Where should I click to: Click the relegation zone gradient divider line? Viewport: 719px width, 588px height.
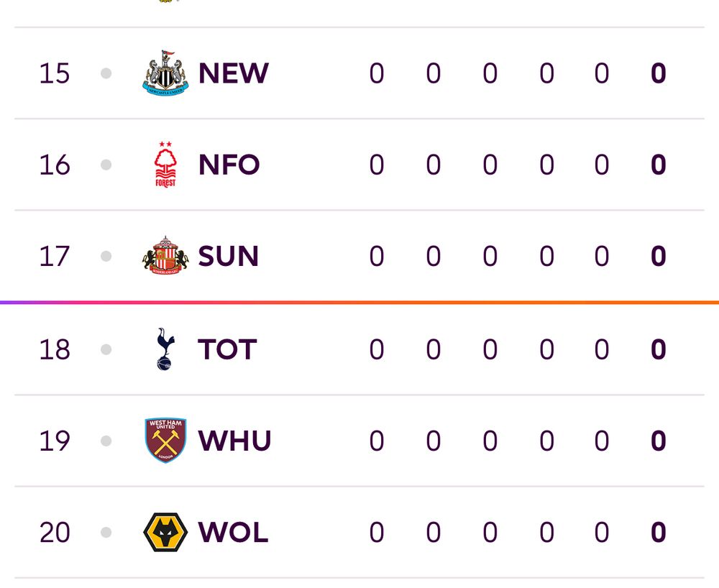[359, 303]
